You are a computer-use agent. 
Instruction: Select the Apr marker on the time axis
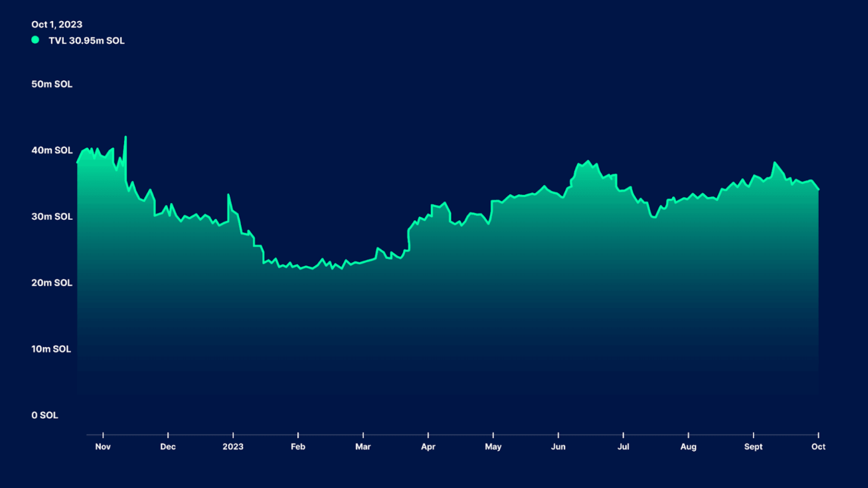[428, 447]
